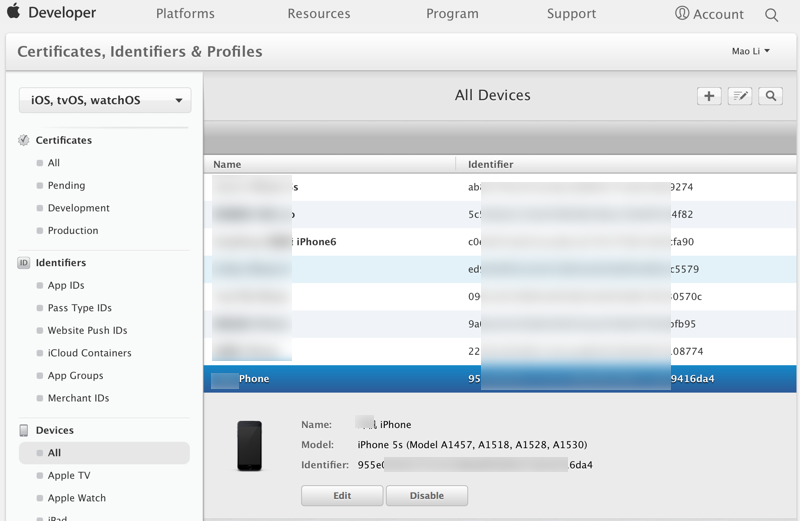Select device row with identifier ending c5579
This screenshot has width=800, height=521.
pos(500,269)
